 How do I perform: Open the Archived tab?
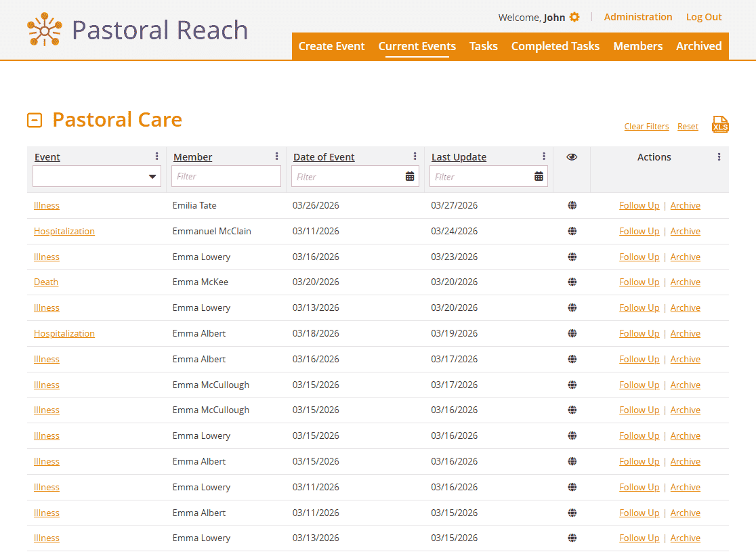(698, 46)
